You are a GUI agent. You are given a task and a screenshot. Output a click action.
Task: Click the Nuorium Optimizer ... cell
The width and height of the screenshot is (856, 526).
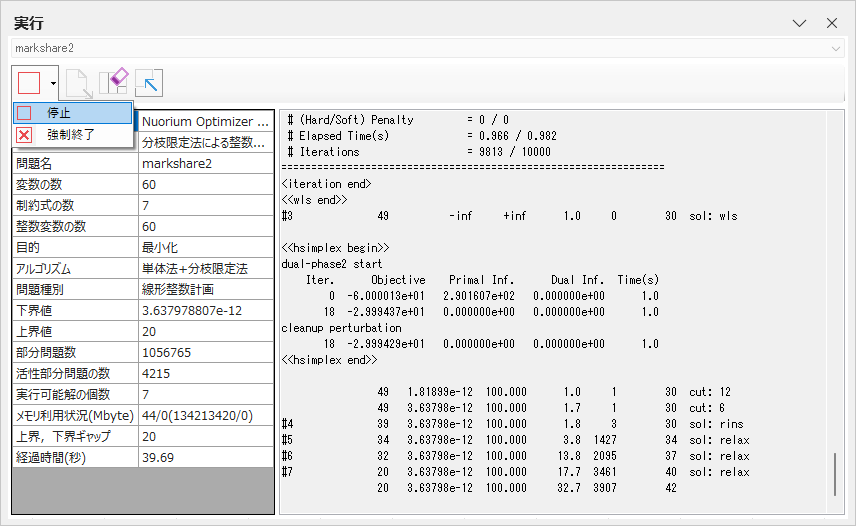pyautogui.click(x=206, y=121)
